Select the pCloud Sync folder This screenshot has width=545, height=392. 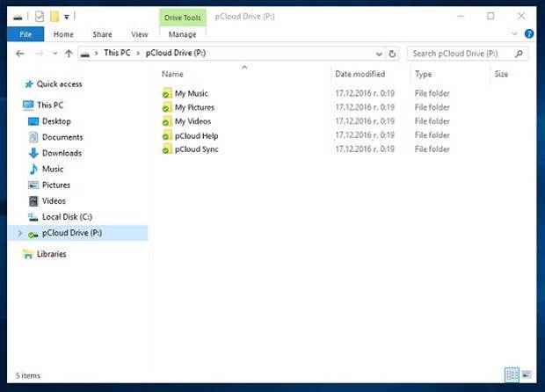coord(196,149)
